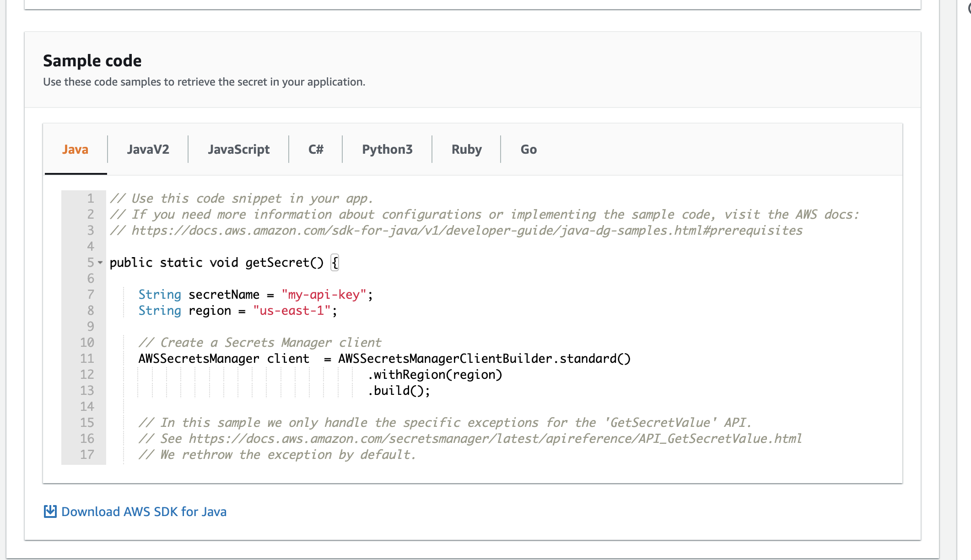
Task: Select the JavaV2 tab
Action: click(148, 149)
